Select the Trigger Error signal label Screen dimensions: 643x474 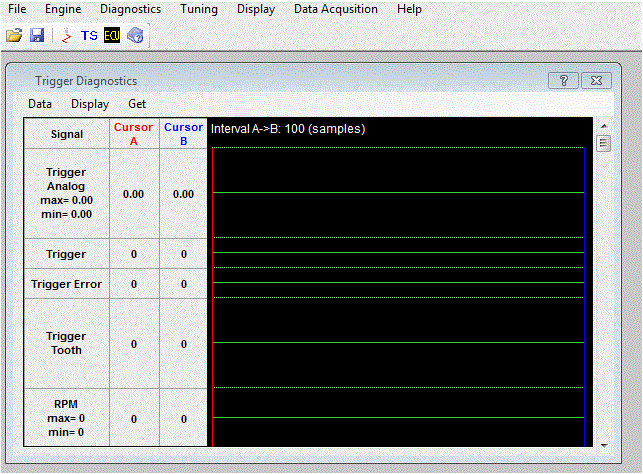(66, 284)
